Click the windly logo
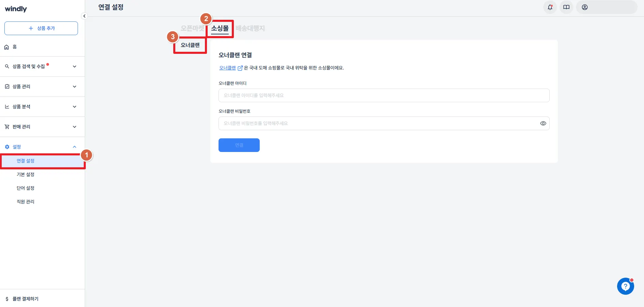This screenshot has height=307, width=644. [16, 9]
